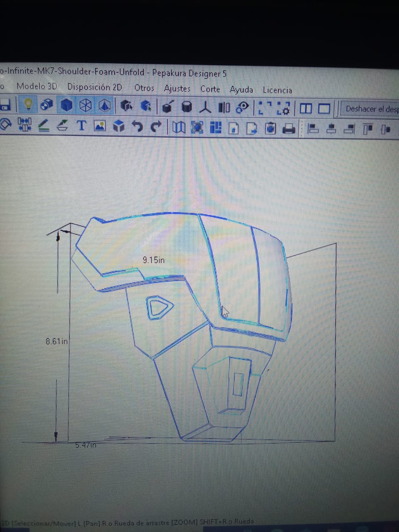Image resolution: width=399 pixels, height=532 pixels.
Task: Click the 5.47in width dimension label
Action: (86, 445)
